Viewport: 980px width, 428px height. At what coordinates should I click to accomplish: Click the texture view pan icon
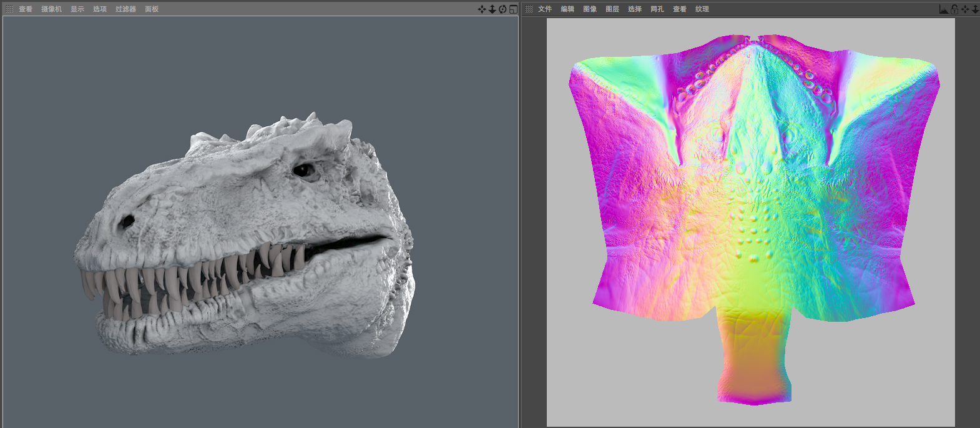tap(965, 9)
